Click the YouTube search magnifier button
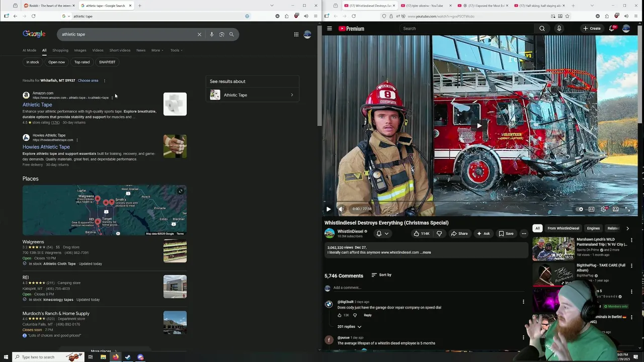Viewport: 644px width, 362px height. (542, 29)
